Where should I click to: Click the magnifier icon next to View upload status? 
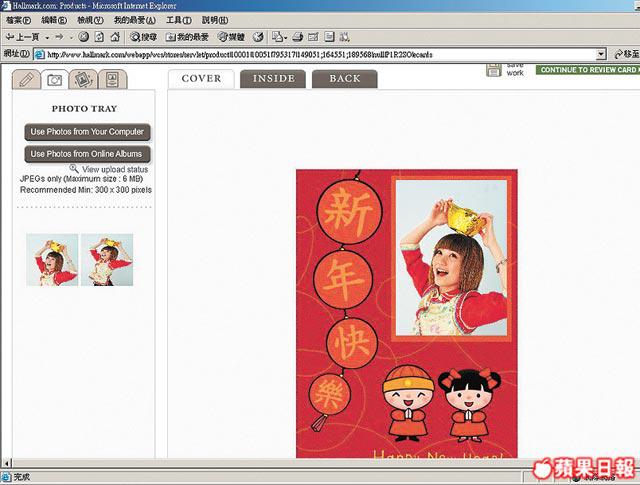pyautogui.click(x=73, y=168)
